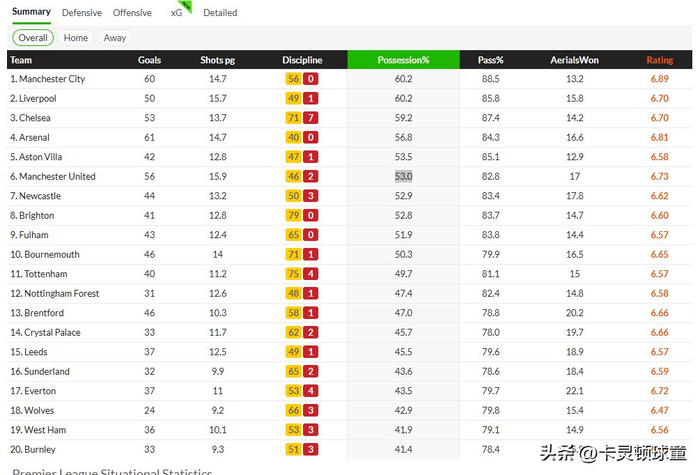Open the xG tab
Viewport: 700px width, 475px height.
(x=177, y=13)
